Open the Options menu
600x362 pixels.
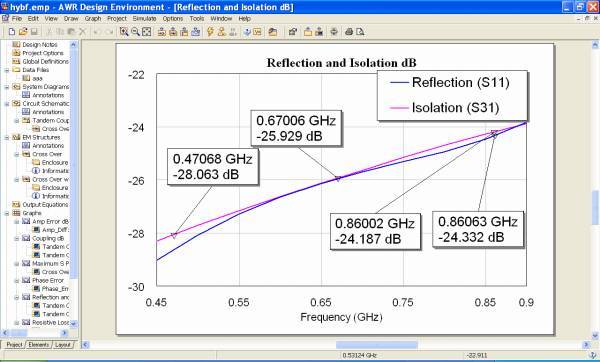[173, 18]
